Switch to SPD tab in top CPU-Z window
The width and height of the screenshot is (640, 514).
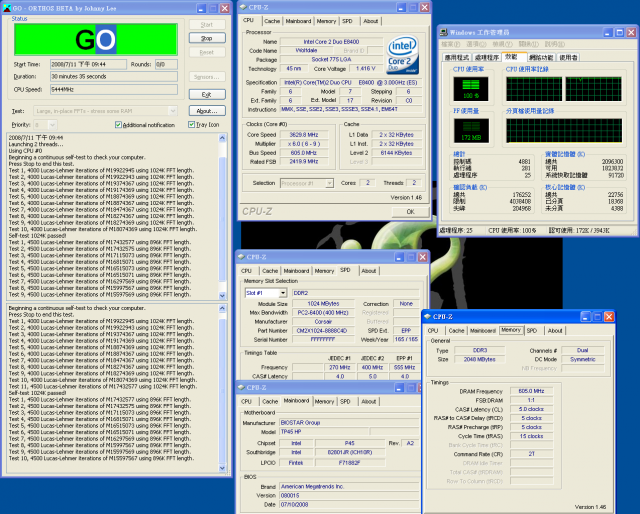(x=347, y=21)
